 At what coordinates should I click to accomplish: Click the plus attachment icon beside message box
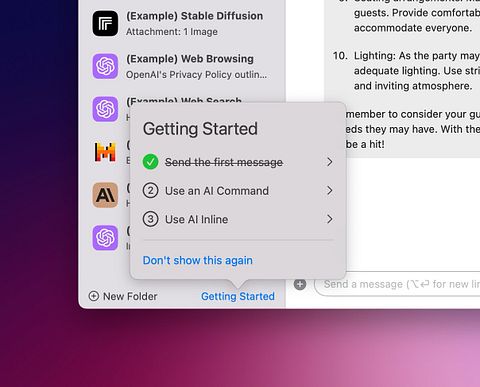(x=300, y=284)
